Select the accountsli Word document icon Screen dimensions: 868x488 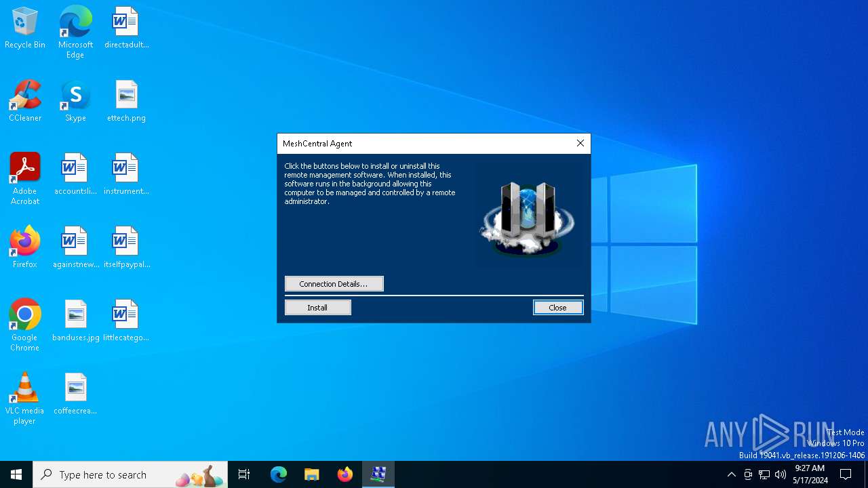[x=75, y=175]
